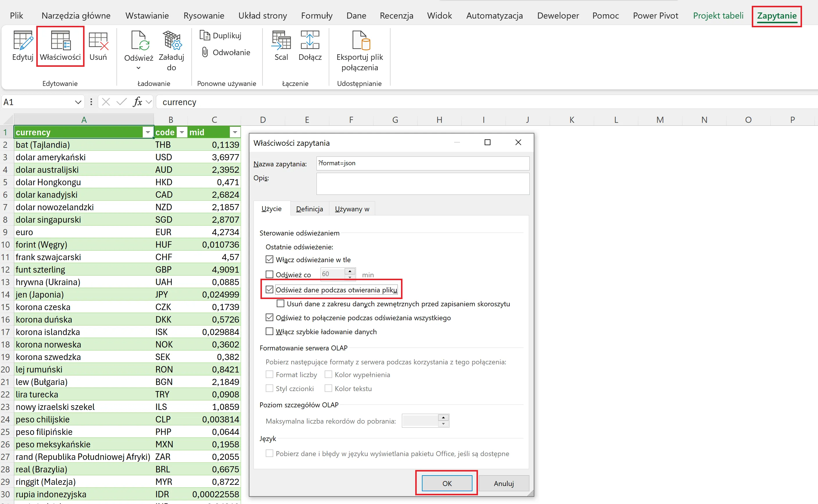Enable the Odśwież co minutes checkbox

point(269,274)
